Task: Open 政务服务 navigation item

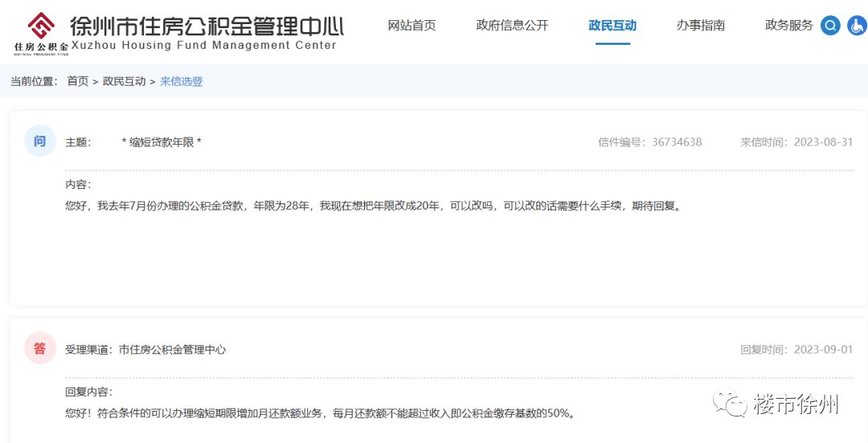Action: coord(789,26)
